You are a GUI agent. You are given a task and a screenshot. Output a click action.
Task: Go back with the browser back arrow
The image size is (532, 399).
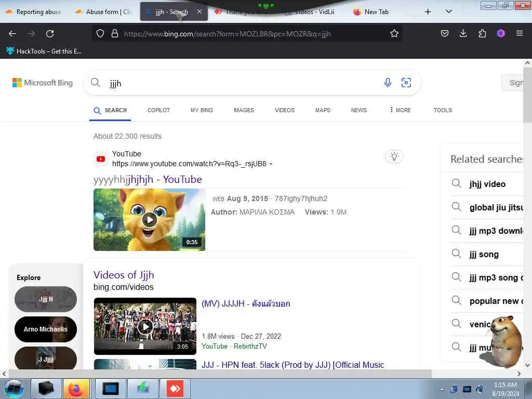click(x=12, y=34)
